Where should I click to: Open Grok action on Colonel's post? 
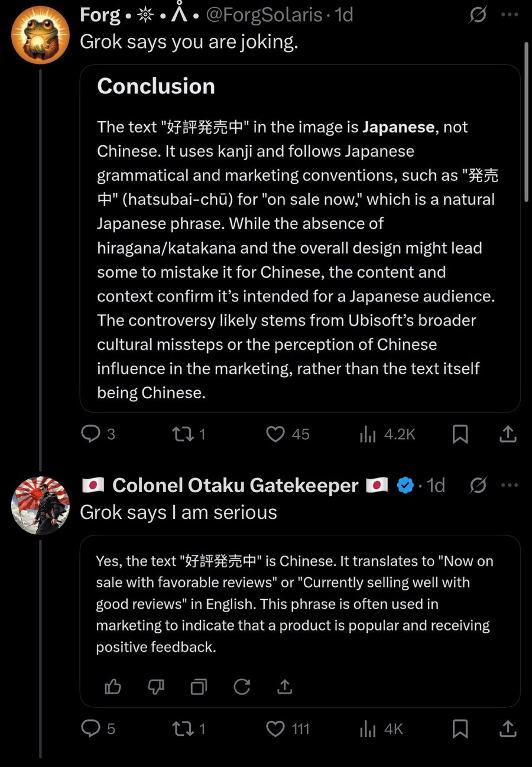coord(477,485)
